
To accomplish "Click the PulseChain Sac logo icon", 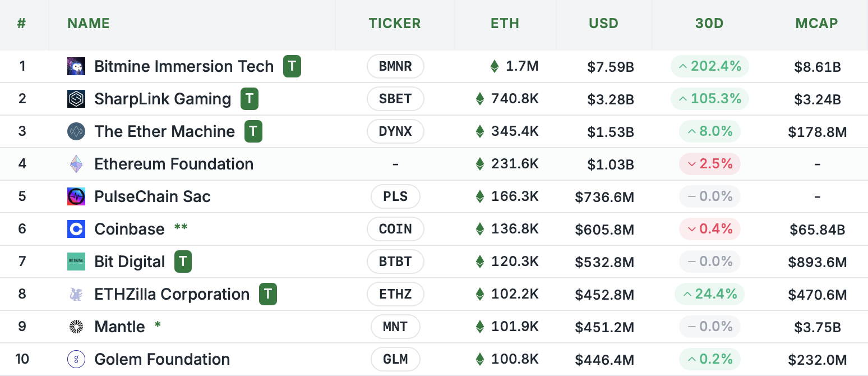I will 76,196.
